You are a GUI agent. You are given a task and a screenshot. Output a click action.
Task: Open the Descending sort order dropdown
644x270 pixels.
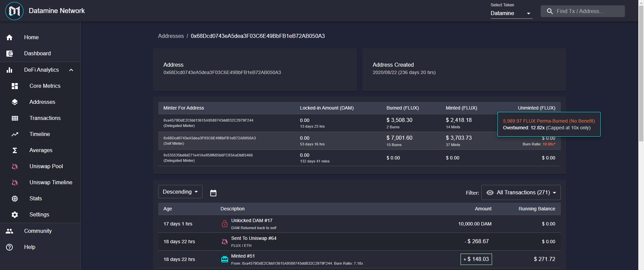pos(180,192)
